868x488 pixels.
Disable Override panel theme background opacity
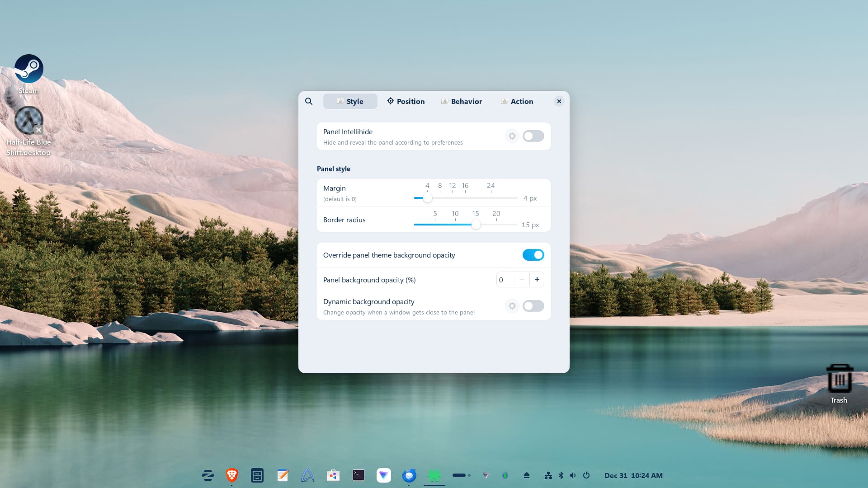(x=533, y=255)
